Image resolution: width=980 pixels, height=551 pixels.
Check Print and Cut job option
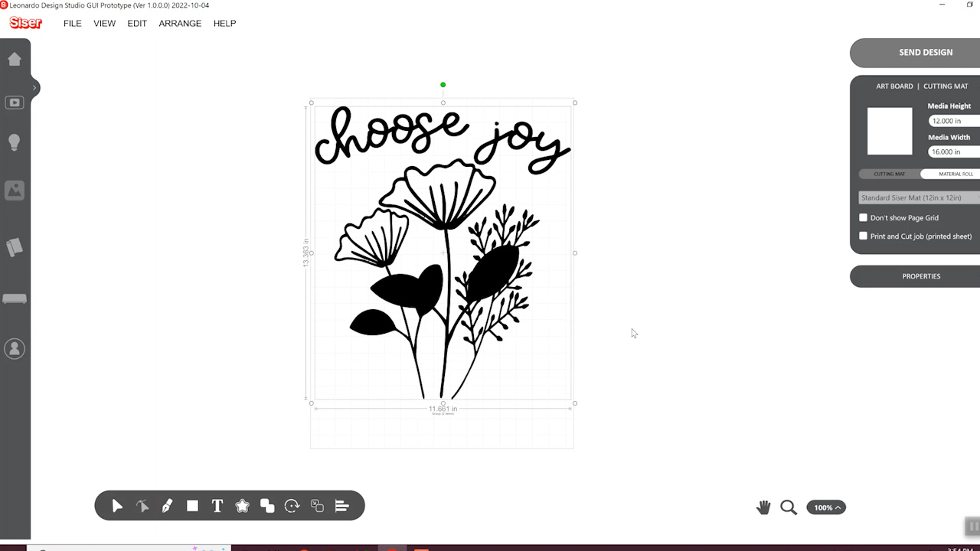tap(864, 236)
